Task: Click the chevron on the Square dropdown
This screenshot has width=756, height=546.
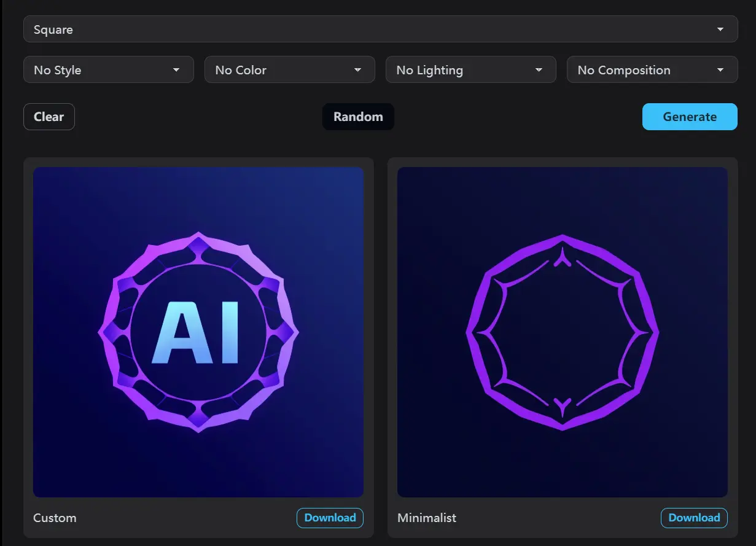Action: [721, 29]
